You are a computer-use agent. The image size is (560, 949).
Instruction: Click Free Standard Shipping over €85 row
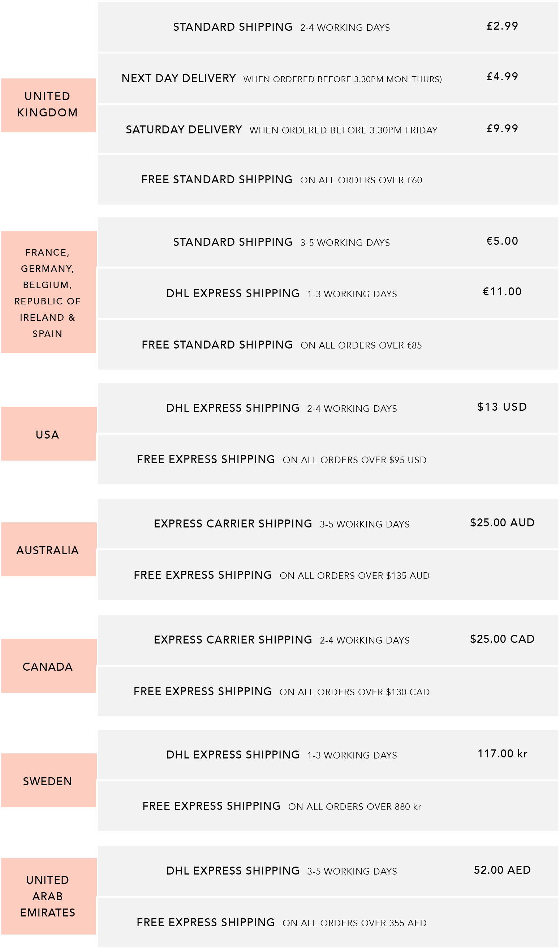point(328,345)
